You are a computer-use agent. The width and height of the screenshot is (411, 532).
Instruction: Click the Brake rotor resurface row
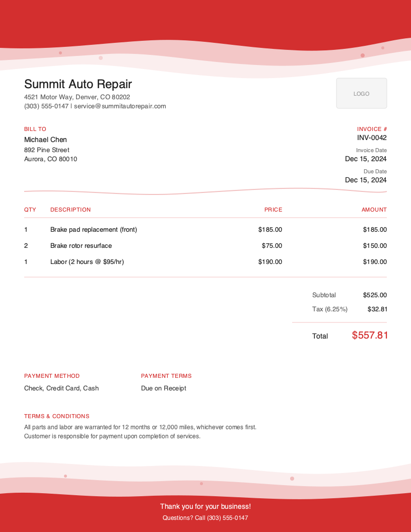(81, 245)
